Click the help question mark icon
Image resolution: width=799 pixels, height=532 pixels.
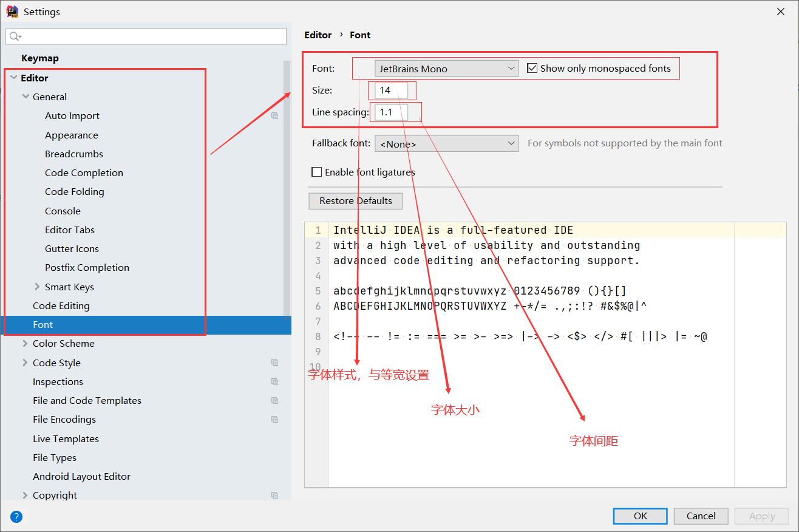(x=16, y=517)
